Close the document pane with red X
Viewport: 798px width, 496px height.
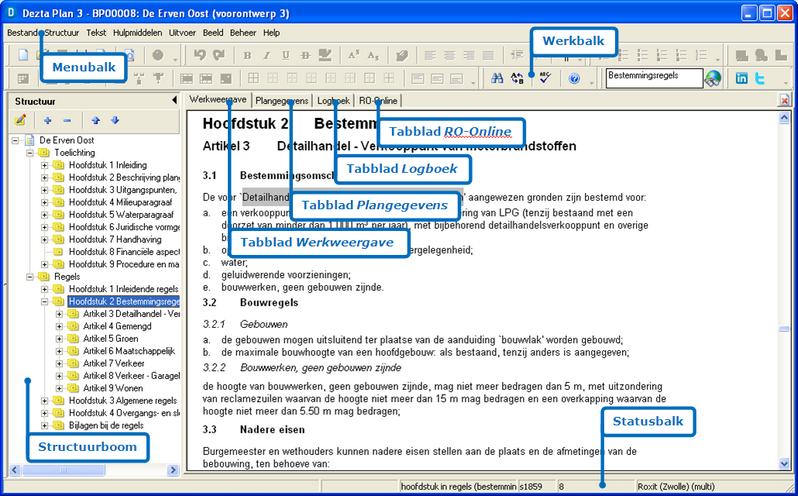[784, 100]
